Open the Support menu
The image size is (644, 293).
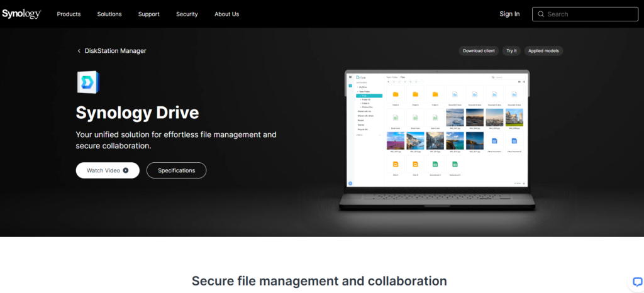[148, 14]
